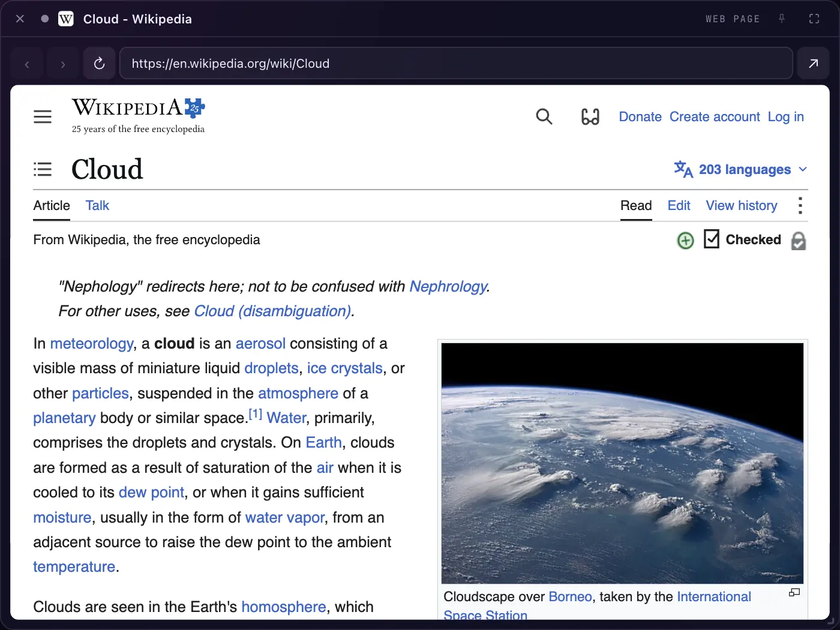Image resolution: width=840 pixels, height=630 pixels.
Task: Click the Log in link
Action: (x=786, y=117)
